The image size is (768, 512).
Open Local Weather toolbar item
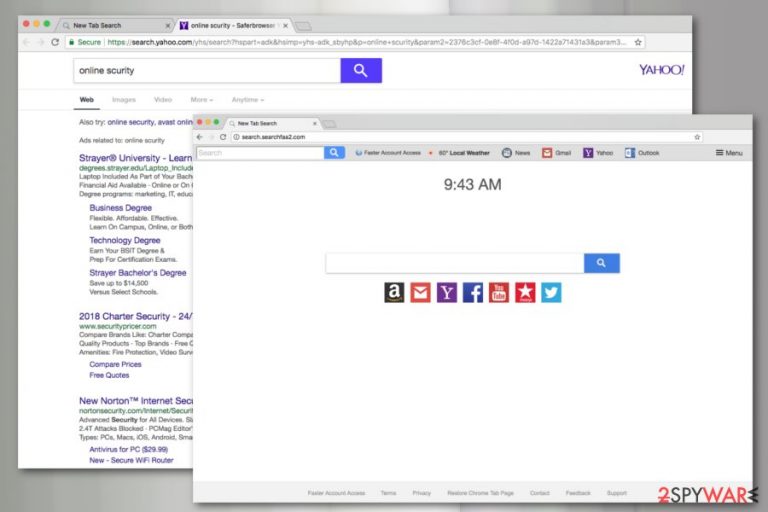459,153
